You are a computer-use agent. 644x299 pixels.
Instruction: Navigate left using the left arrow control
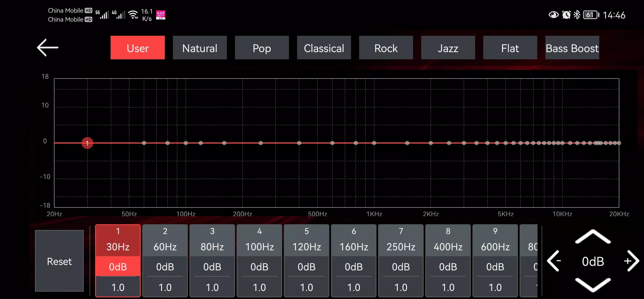pyautogui.click(x=556, y=261)
